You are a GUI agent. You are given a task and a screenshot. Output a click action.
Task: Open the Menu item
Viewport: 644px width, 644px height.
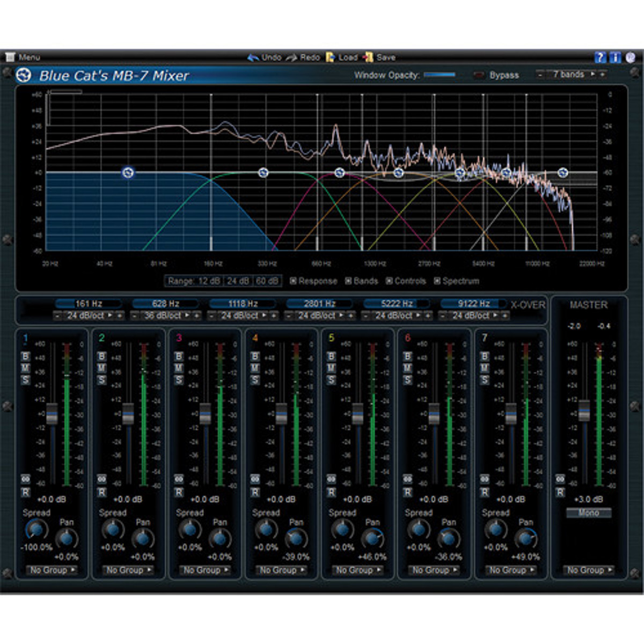click(x=23, y=57)
